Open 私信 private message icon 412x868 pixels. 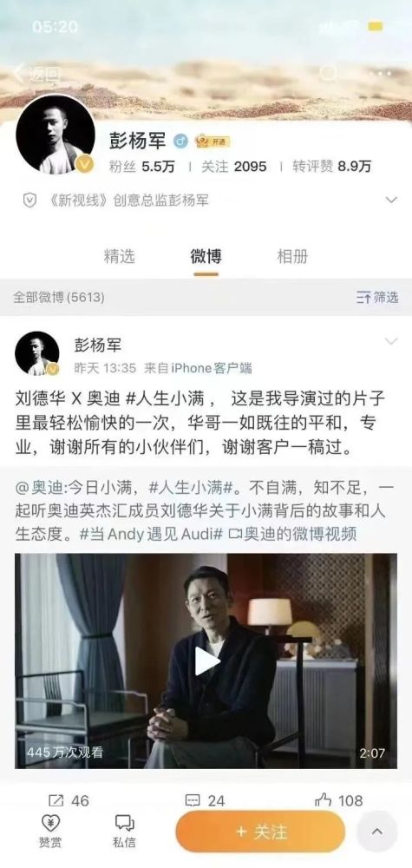click(x=124, y=831)
